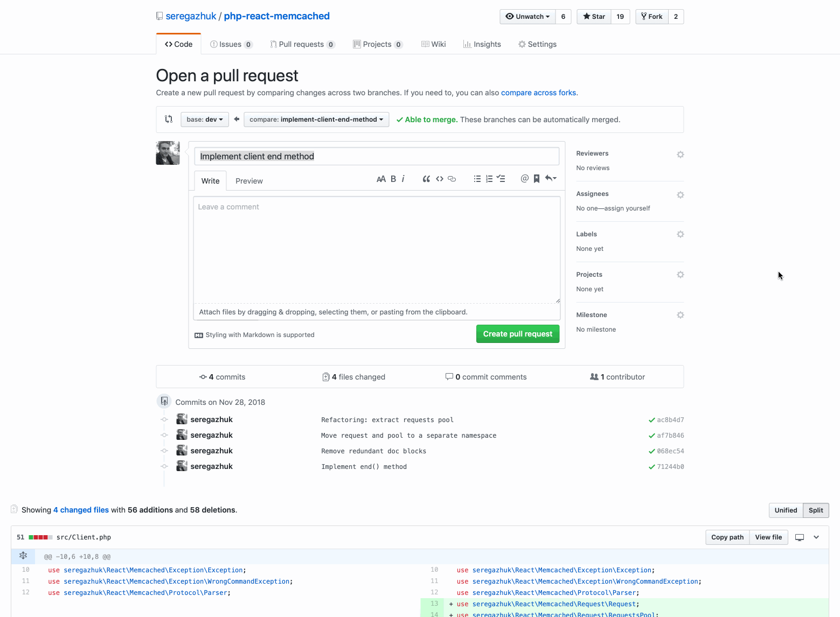The height and width of the screenshot is (617, 840).
Task: Click the switch base and compare branches icon
Action: pyautogui.click(x=169, y=119)
